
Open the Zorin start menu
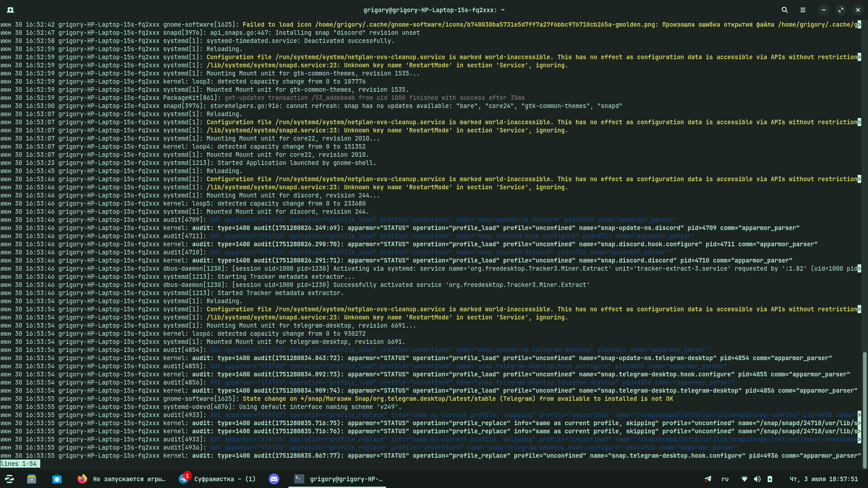pos(9,479)
